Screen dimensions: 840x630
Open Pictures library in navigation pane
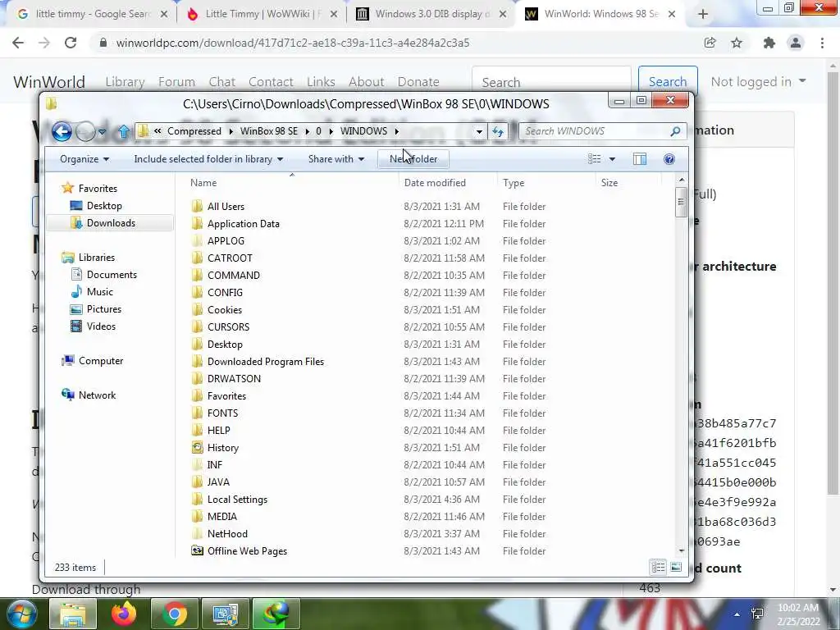click(x=97, y=309)
